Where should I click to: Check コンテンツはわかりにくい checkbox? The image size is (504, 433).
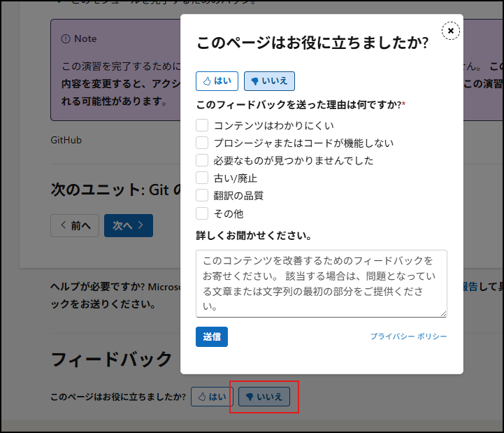point(202,125)
